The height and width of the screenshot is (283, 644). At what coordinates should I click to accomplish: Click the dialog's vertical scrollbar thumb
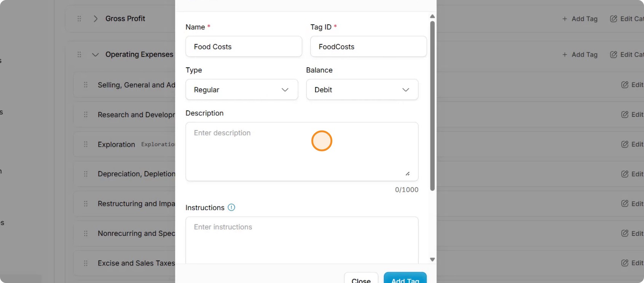(432, 106)
